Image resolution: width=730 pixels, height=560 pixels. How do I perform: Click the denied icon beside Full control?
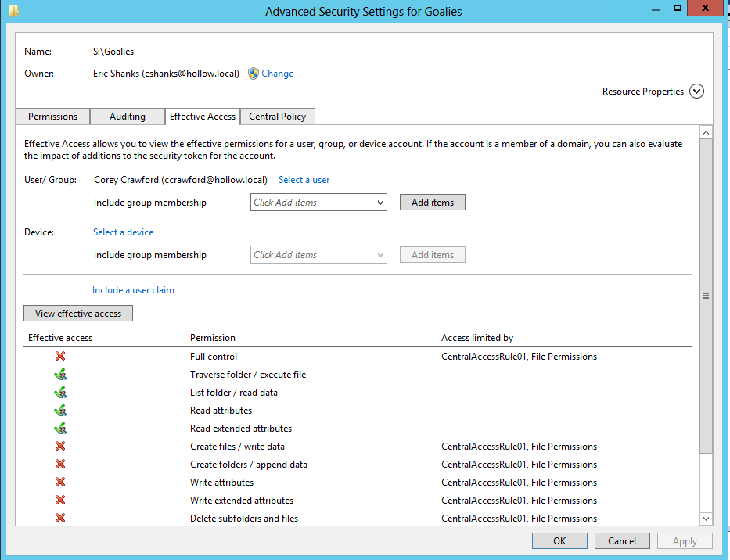60,357
